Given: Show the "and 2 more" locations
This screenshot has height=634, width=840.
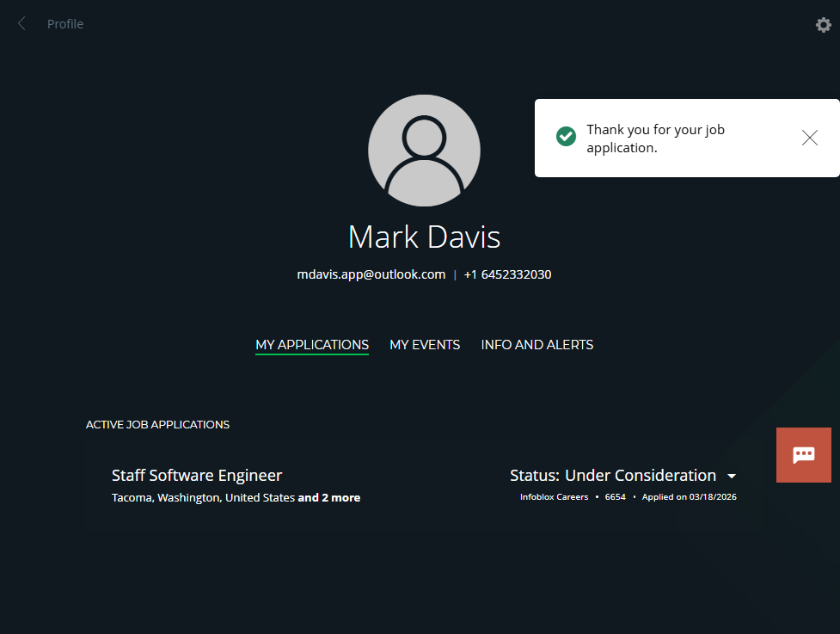Looking at the screenshot, I should tap(328, 498).
